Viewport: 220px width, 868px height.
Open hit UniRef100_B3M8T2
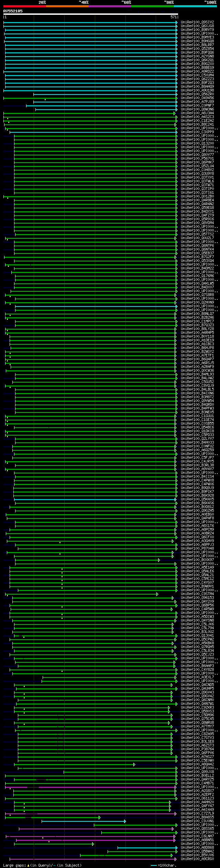(197, 397)
